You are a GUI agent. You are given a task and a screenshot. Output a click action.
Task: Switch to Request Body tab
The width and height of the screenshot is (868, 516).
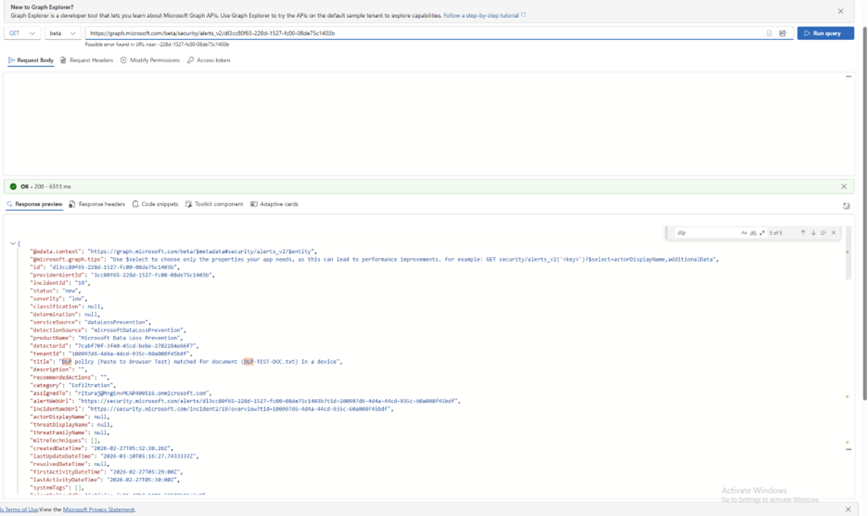[x=31, y=60]
